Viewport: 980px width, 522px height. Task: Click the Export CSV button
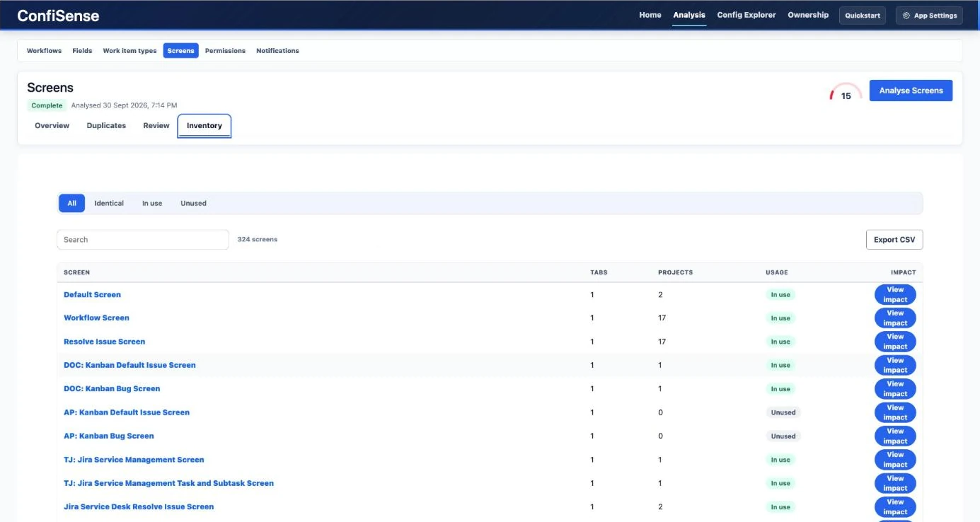[894, 240]
